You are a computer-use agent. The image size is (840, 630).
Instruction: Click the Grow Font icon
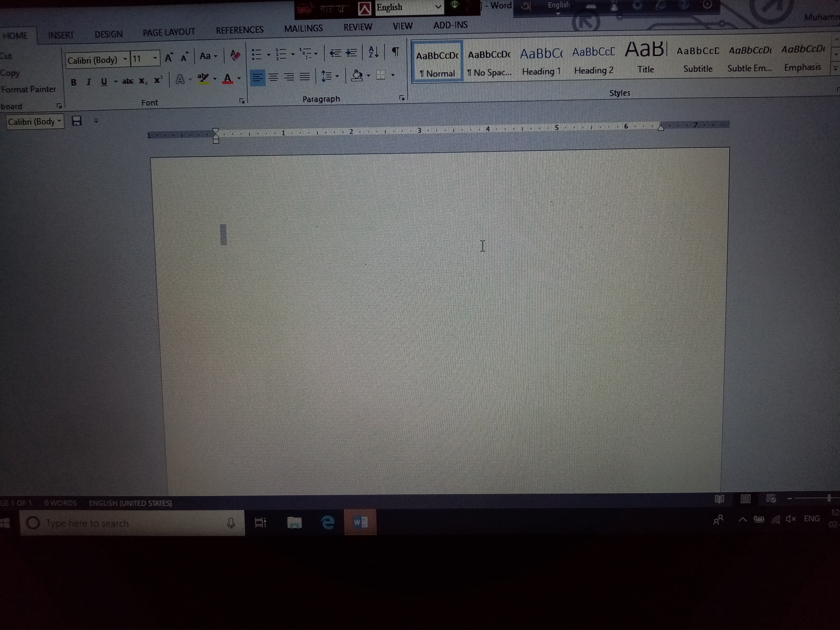tap(169, 57)
